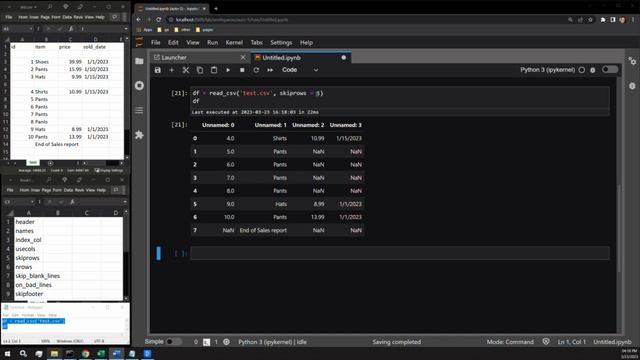Cut the selected cell using the scissors icon

tap(186, 70)
